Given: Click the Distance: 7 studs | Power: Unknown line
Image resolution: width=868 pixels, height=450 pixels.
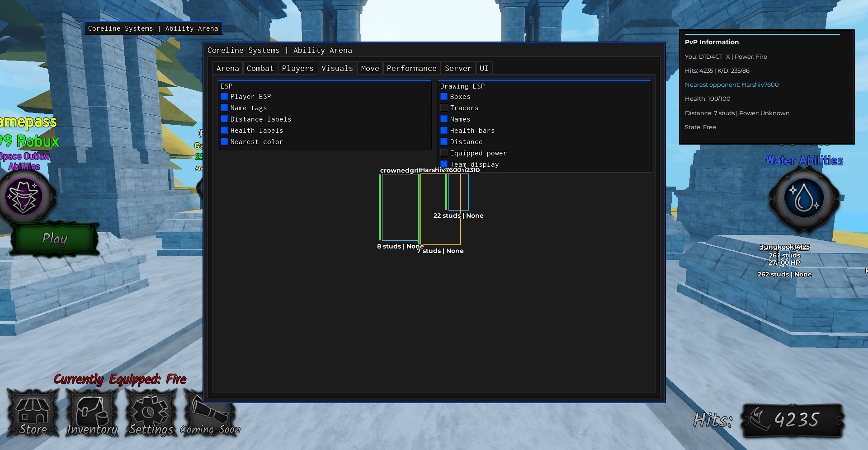Looking at the screenshot, I should click(737, 113).
